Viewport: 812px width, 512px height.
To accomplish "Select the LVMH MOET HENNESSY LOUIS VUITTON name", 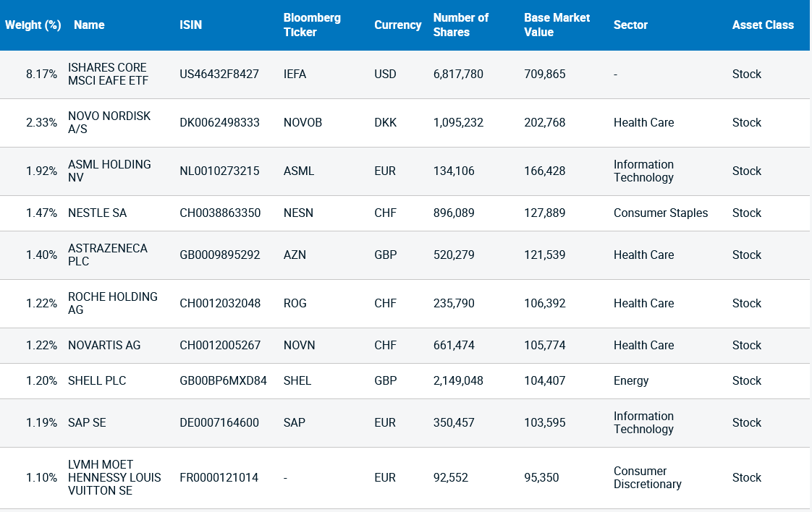I will pos(114,477).
